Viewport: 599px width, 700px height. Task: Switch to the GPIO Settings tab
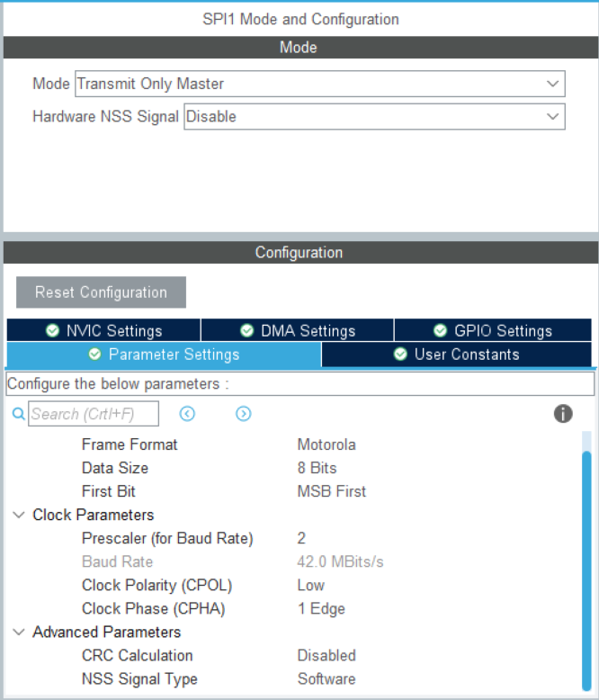(492, 331)
